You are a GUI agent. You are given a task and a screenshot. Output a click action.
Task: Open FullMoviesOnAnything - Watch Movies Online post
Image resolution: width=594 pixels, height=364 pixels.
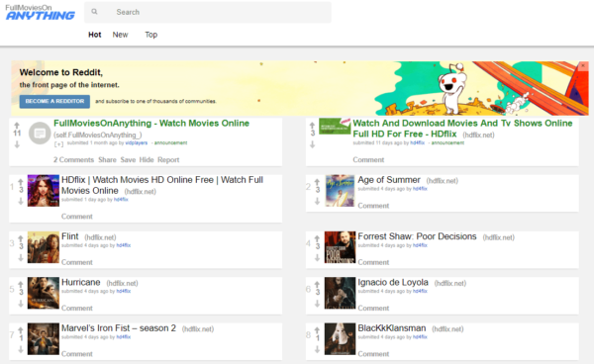151,124
